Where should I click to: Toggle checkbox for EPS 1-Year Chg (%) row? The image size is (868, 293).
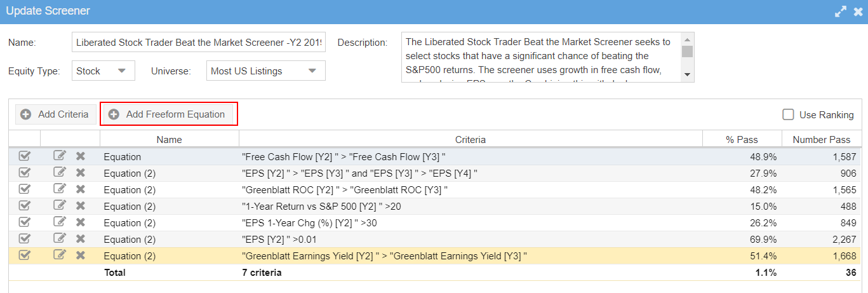25,222
